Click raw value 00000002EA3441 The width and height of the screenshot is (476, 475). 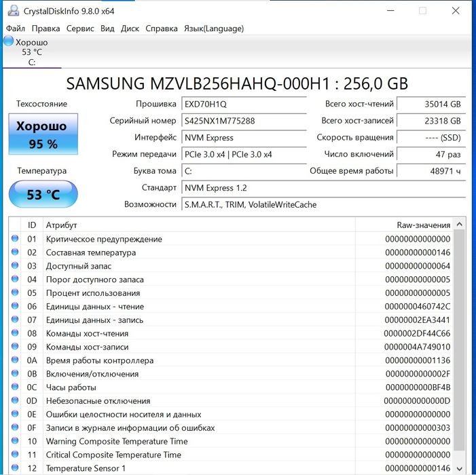coord(418,320)
